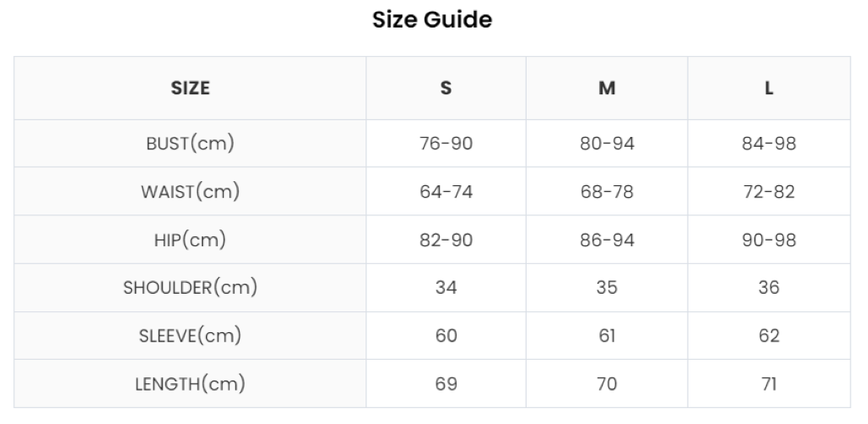Click hip value 86-94 for size M
The image size is (868, 424).
(x=607, y=240)
